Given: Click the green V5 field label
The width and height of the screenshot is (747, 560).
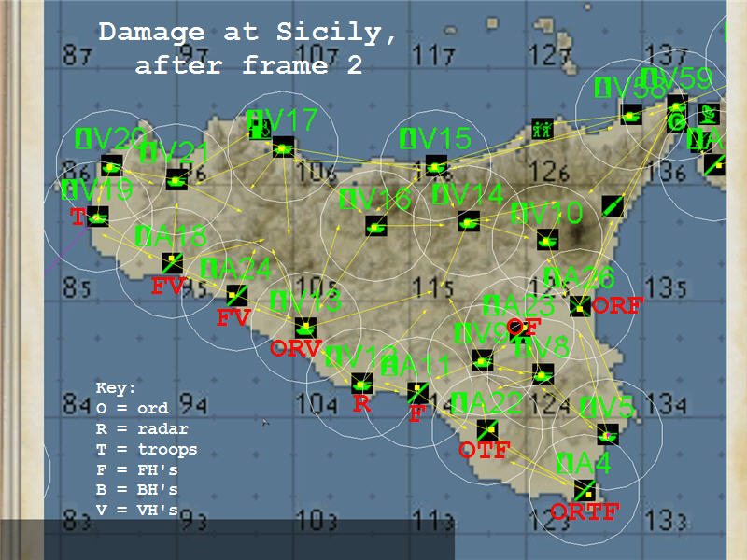Looking at the screenshot, I should (607, 407).
